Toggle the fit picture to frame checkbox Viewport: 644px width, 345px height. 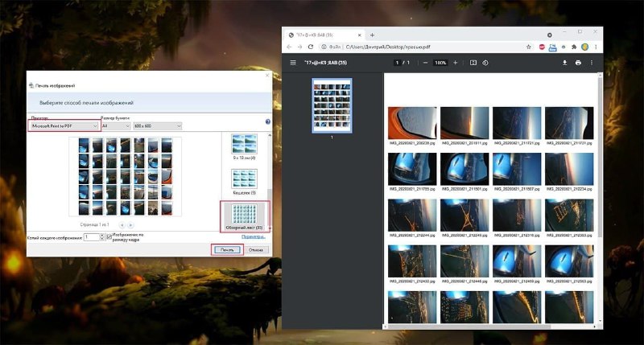pos(109,237)
